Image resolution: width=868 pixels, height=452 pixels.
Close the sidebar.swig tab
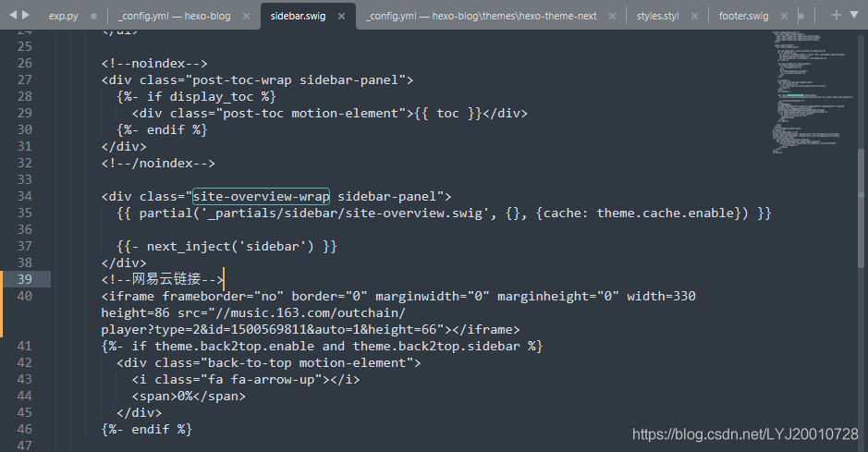(x=341, y=16)
